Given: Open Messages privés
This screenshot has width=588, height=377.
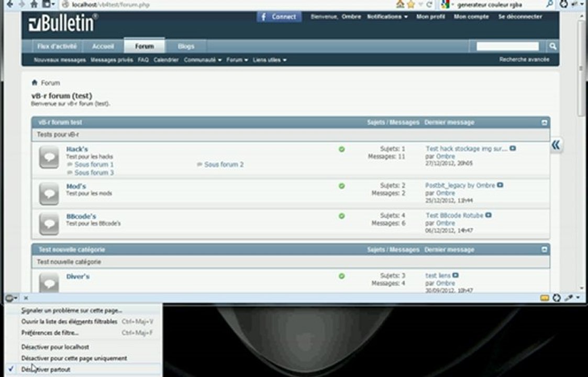Looking at the screenshot, I should click(112, 60).
